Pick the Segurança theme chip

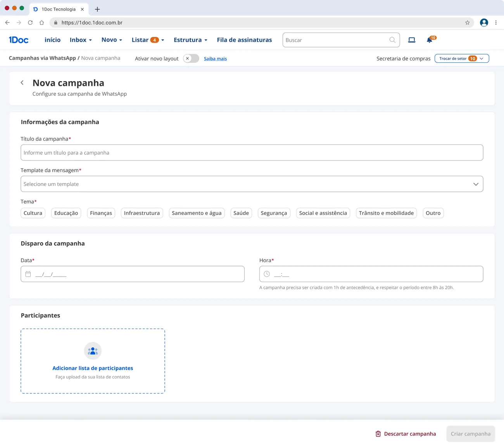click(x=274, y=213)
